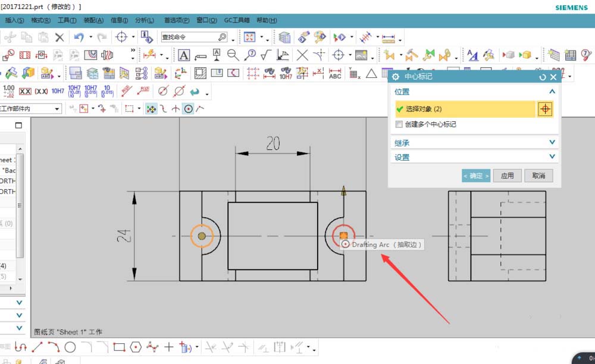Click the navigator panel vertical scrollbar
Image resolution: width=595 pixels, height=364 pixels.
point(20,205)
